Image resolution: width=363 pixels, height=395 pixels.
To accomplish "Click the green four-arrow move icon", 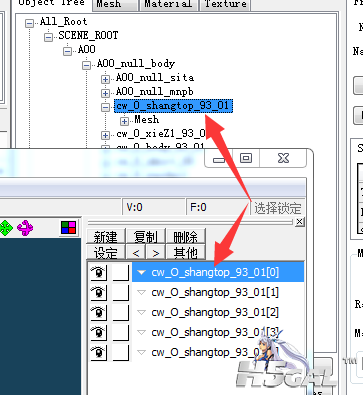I will pos(5,228).
